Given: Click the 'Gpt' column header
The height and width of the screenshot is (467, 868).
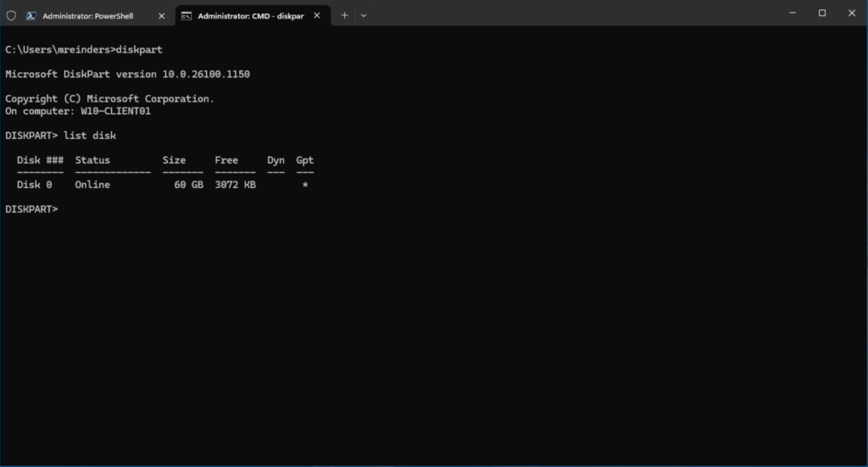Looking at the screenshot, I should point(305,160).
